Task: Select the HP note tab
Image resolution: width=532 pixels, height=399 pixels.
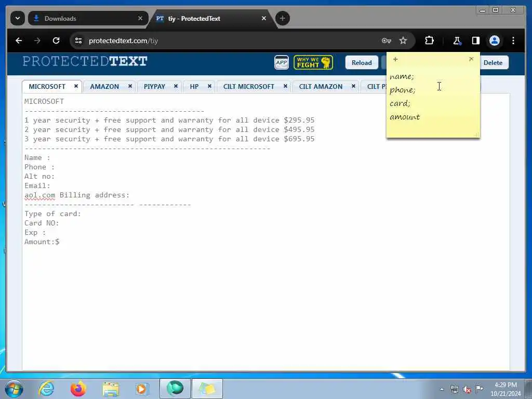Action: tap(194, 87)
